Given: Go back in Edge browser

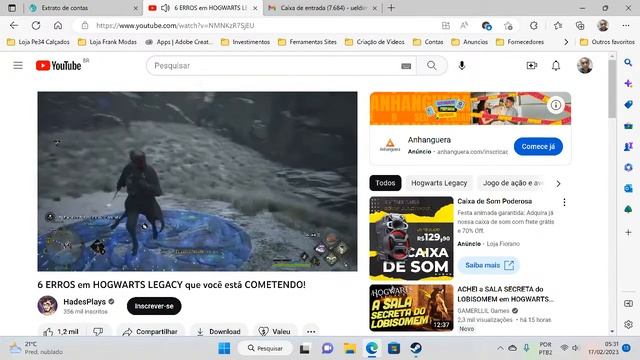Looking at the screenshot, I should point(14,25).
